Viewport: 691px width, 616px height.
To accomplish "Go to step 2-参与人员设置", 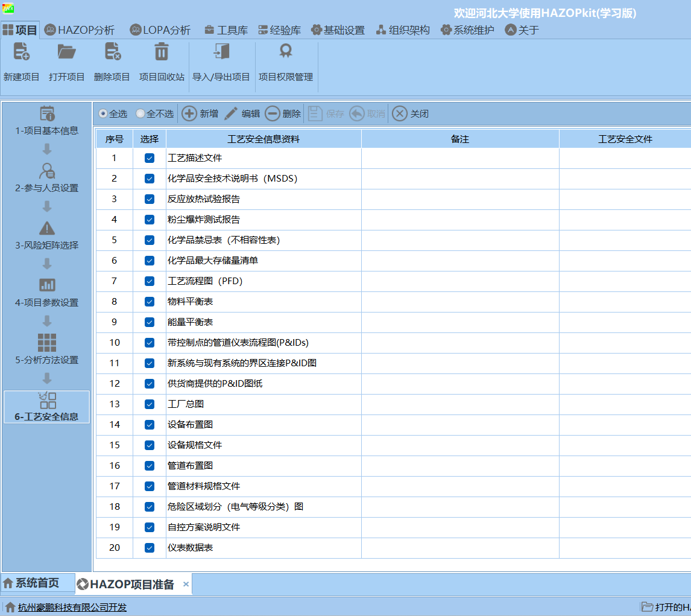I will 46,178.
